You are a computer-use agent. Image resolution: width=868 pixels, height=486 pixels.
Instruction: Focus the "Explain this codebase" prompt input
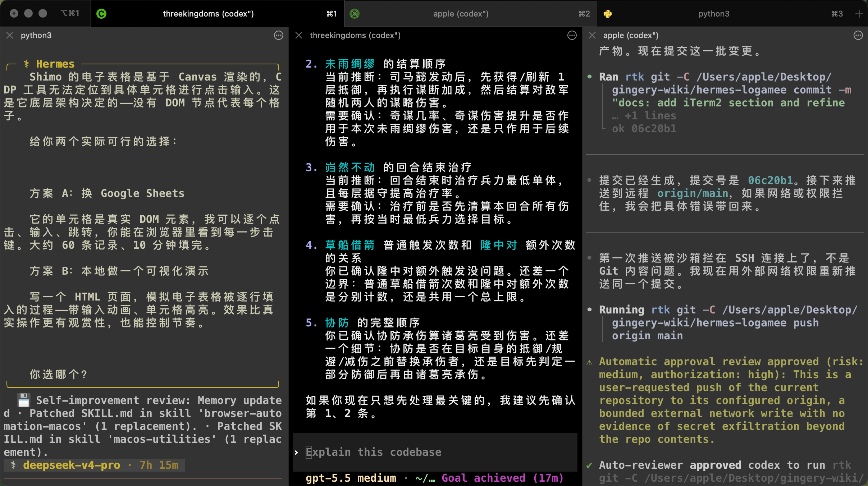click(435, 452)
